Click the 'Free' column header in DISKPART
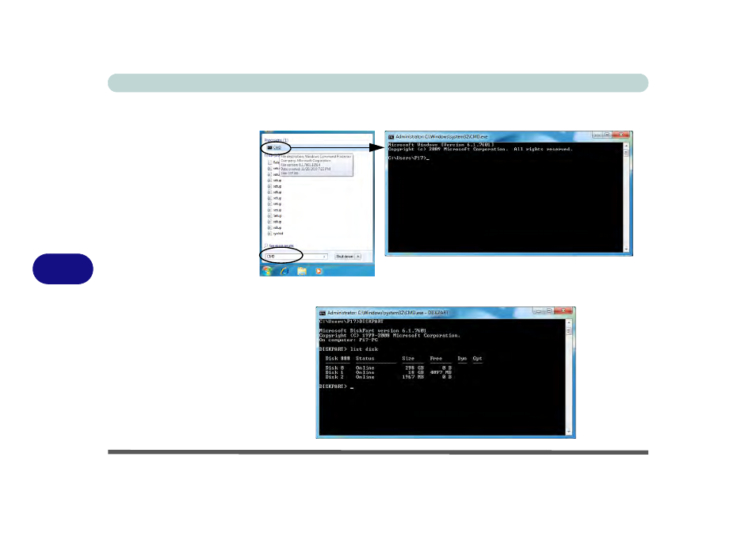 click(x=436, y=359)
